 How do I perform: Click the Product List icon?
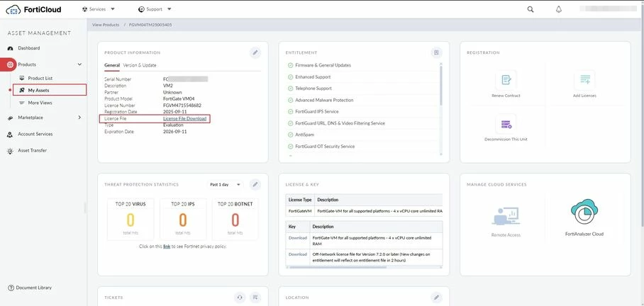click(22, 78)
